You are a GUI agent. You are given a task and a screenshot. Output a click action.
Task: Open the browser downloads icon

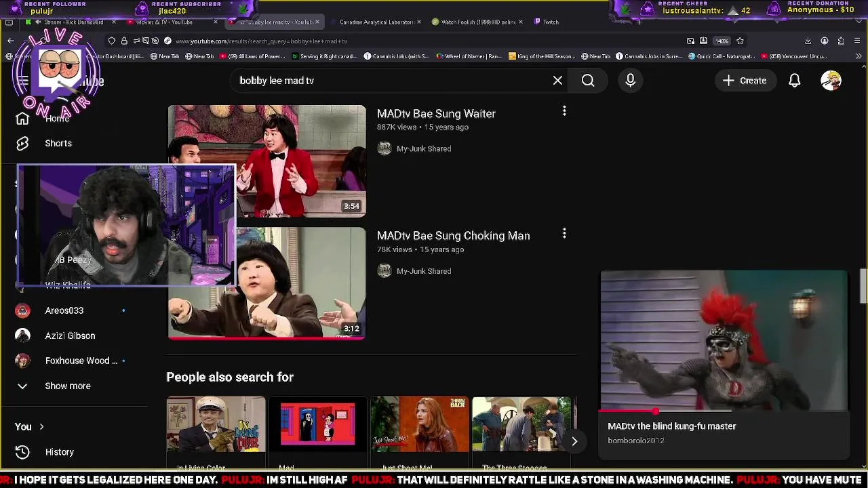[808, 41]
